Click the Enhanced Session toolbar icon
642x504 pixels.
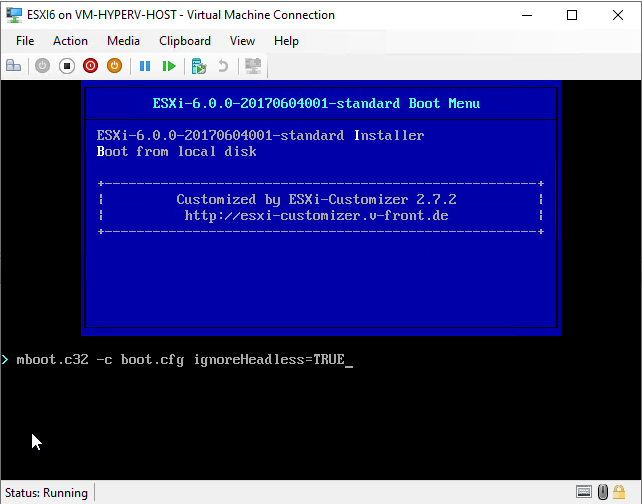[x=253, y=66]
